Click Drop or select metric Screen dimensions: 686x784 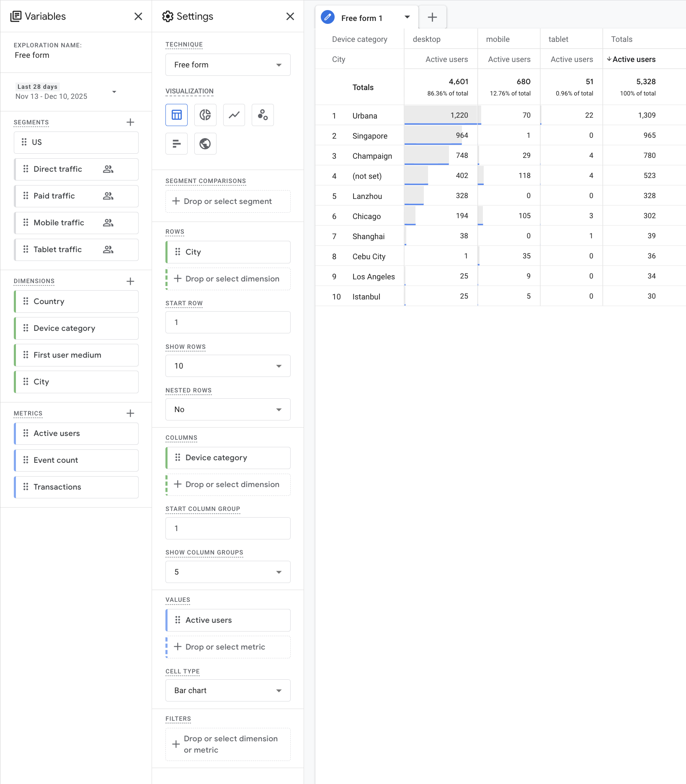point(228,647)
